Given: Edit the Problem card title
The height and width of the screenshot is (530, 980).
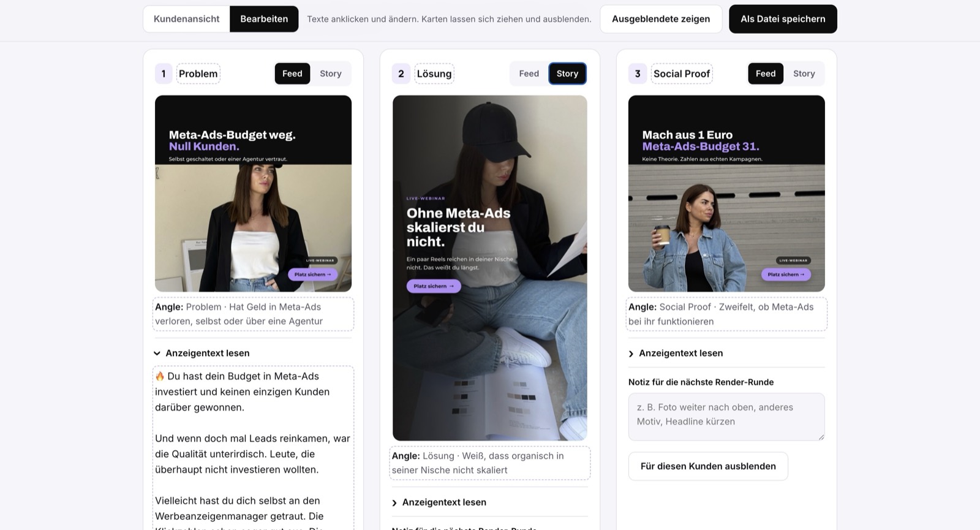Looking at the screenshot, I should [198, 74].
